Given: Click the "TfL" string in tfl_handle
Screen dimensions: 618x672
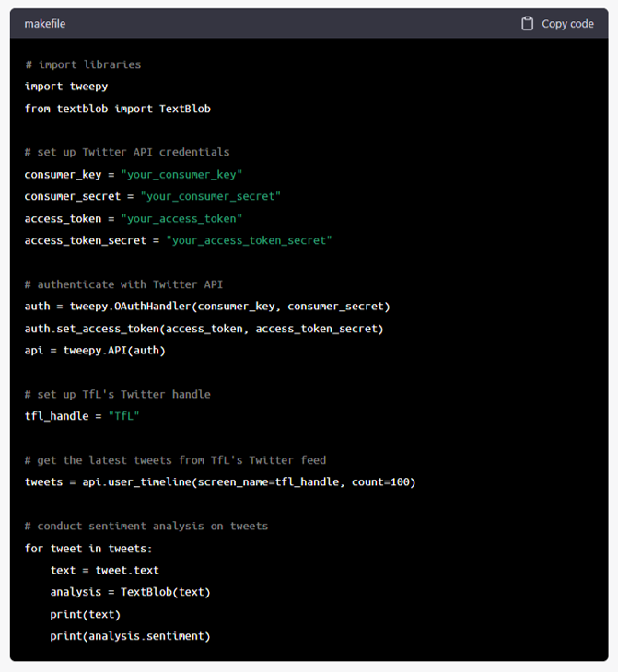Looking at the screenshot, I should pyautogui.click(x=124, y=416).
